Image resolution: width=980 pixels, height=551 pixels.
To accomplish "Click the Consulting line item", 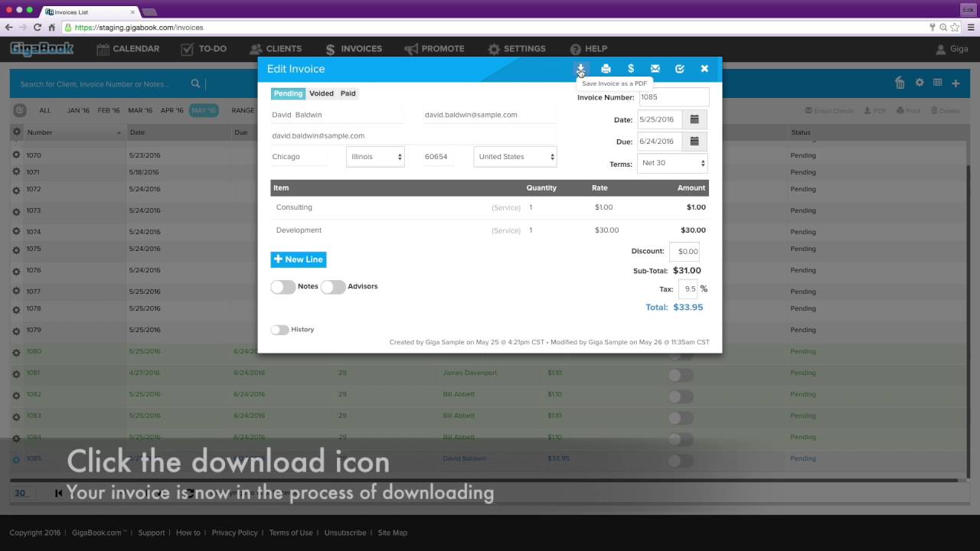I will tap(294, 207).
